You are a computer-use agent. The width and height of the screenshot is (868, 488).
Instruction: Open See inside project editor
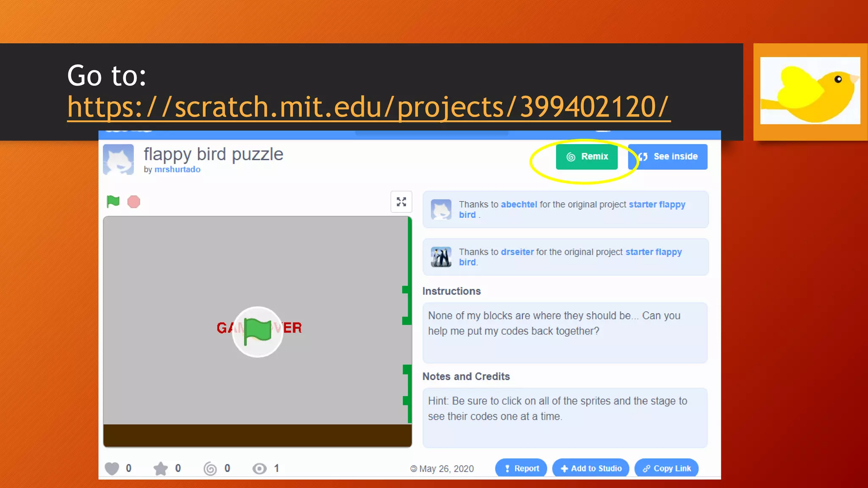coord(668,157)
